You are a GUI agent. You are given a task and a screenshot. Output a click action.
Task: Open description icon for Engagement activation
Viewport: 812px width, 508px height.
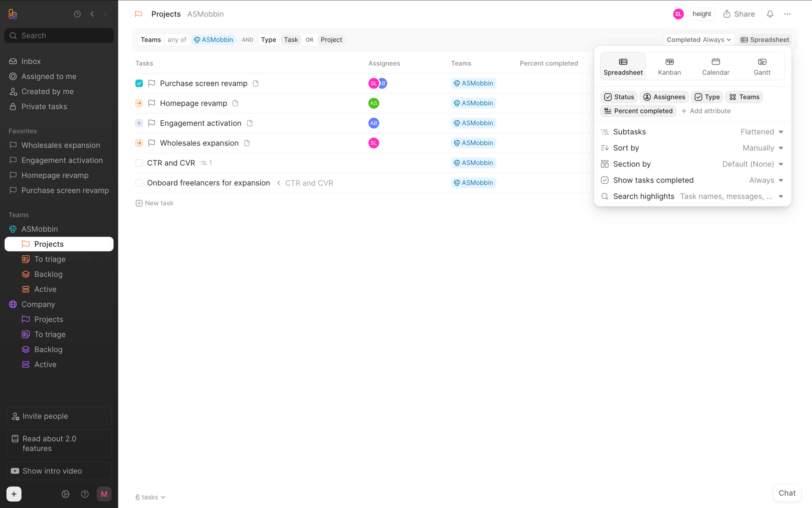[250, 123]
